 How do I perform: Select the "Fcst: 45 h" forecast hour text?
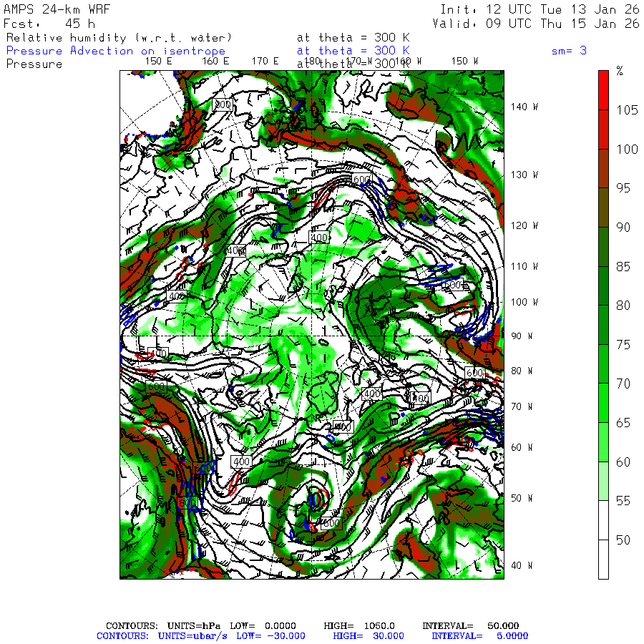(x=49, y=24)
